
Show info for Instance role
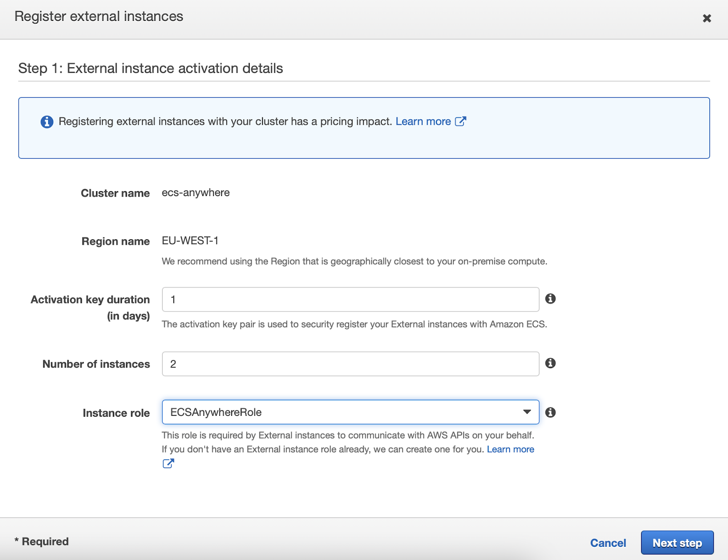click(551, 412)
